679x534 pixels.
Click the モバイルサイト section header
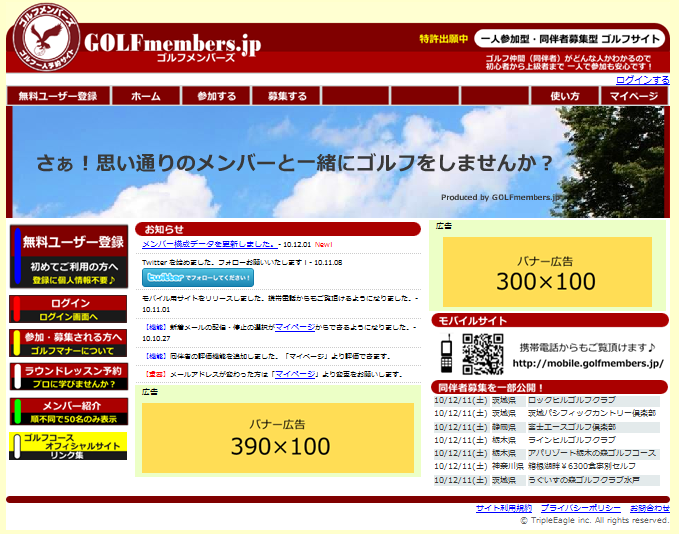click(x=550, y=320)
